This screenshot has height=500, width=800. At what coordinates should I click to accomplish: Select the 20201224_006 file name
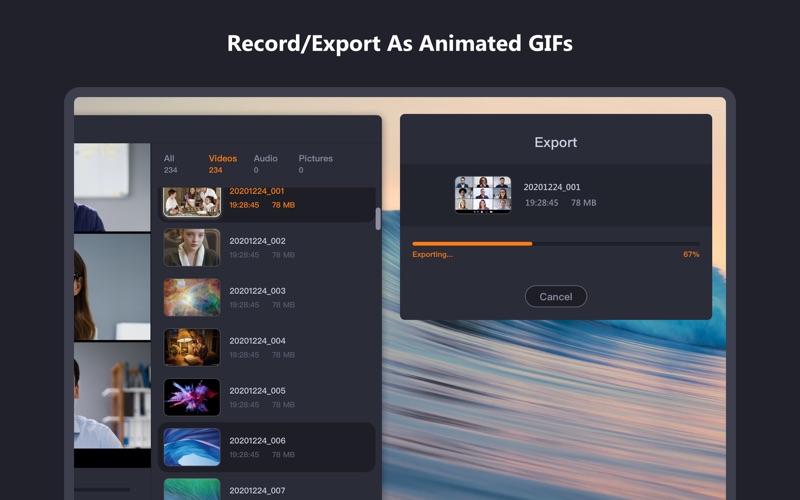point(257,441)
